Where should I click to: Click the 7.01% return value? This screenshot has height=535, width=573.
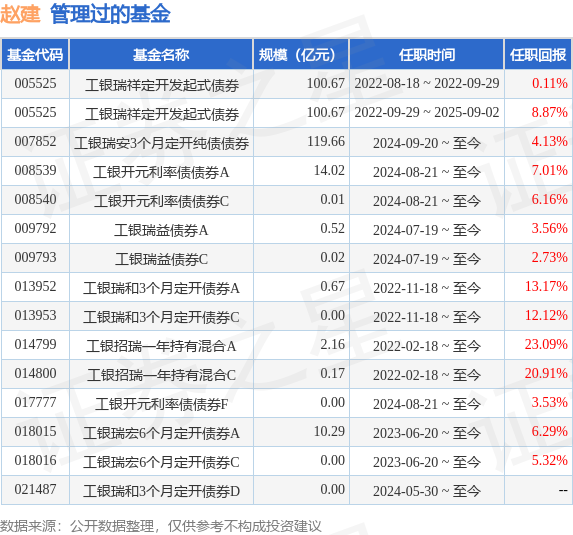tap(550, 171)
